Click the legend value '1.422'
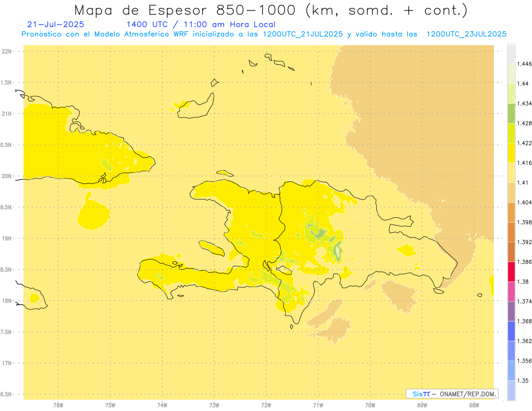The image size is (532, 411). (525, 143)
